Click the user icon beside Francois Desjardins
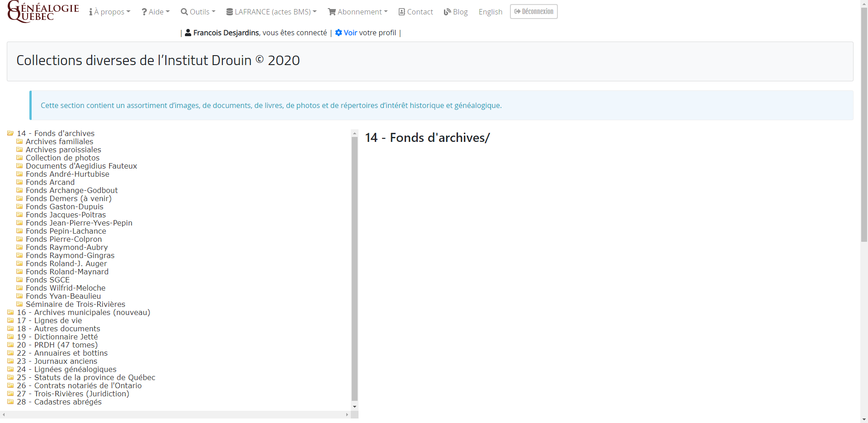The height and width of the screenshot is (423, 868). 188,33
